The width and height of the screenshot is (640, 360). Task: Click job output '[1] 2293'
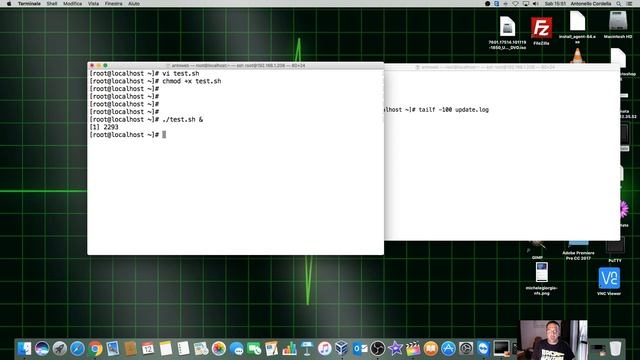(104, 127)
